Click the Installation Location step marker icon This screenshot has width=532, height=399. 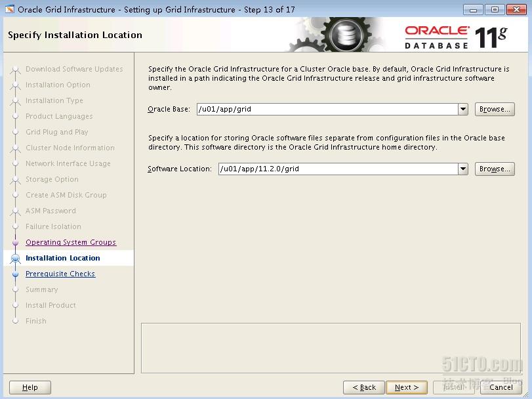click(15, 259)
